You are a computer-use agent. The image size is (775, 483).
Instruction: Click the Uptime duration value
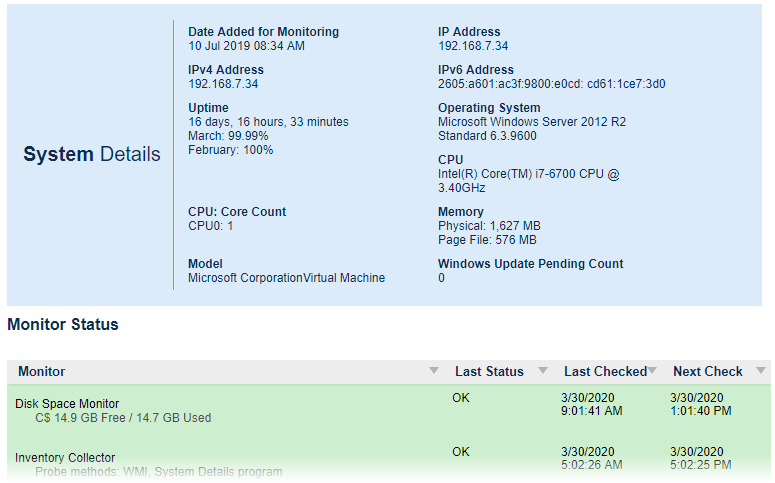(268, 122)
